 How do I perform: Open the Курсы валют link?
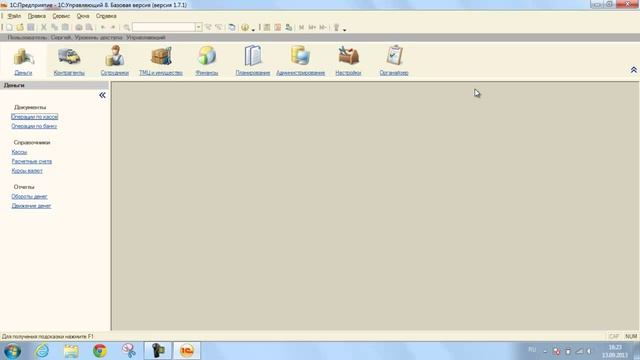(27, 171)
